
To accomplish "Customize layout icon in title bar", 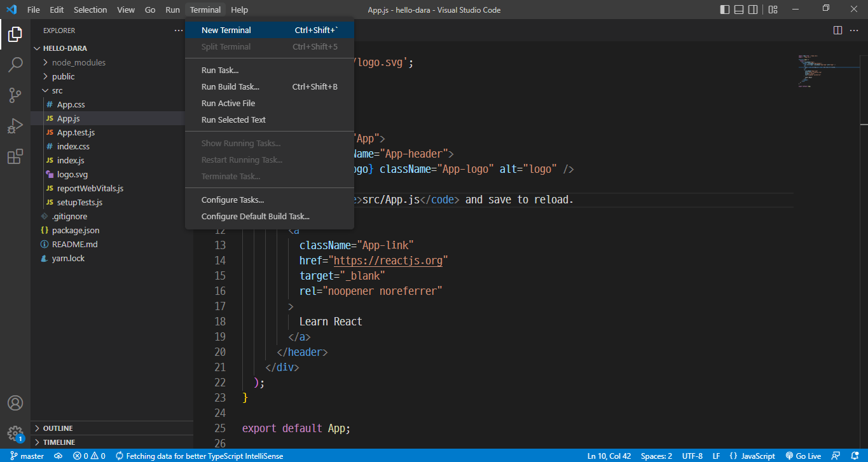I will click(x=773, y=10).
